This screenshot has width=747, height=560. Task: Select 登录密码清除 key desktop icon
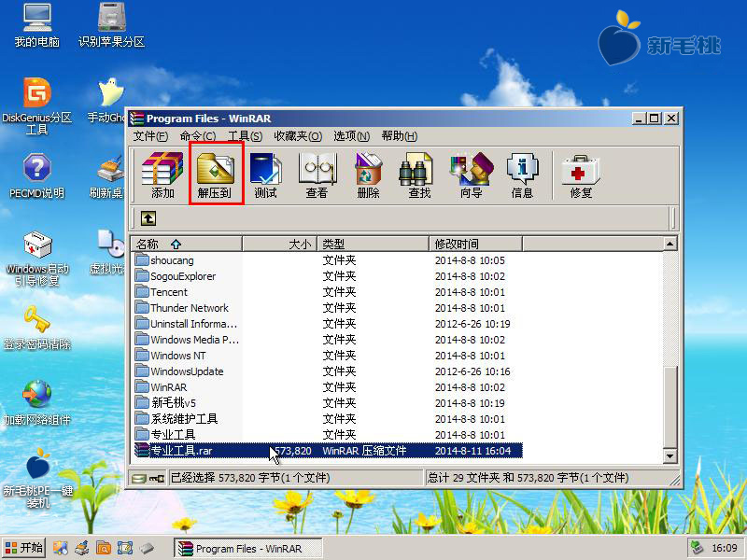coord(37,329)
